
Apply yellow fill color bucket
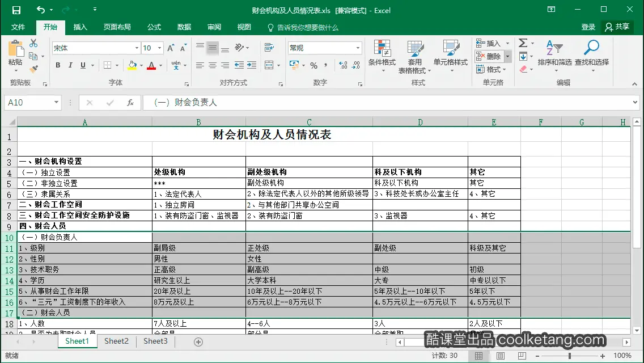click(132, 65)
